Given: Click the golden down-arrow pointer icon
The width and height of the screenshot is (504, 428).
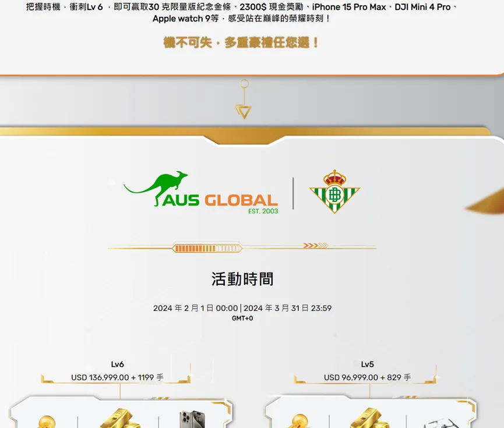Looking at the screenshot, I should (244, 100).
